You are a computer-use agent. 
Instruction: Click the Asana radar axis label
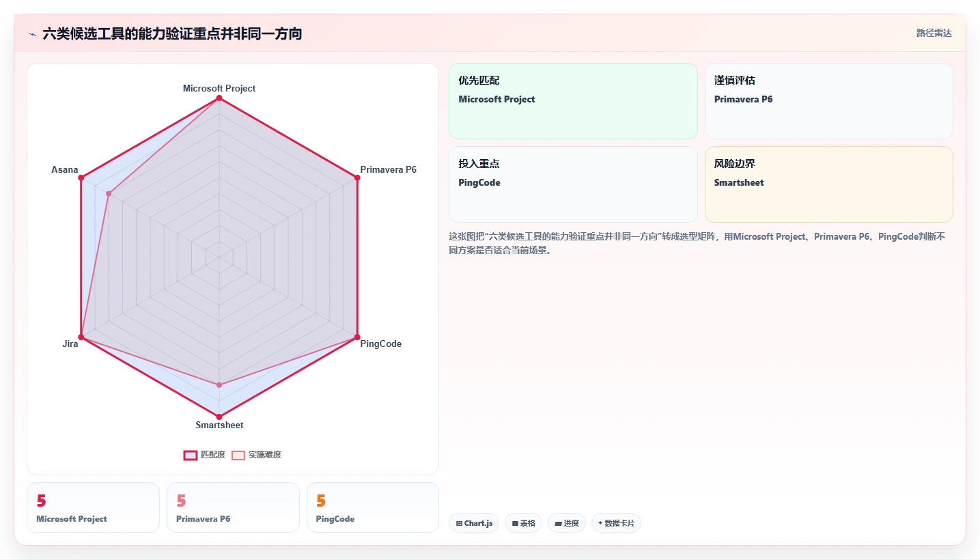[x=65, y=169]
